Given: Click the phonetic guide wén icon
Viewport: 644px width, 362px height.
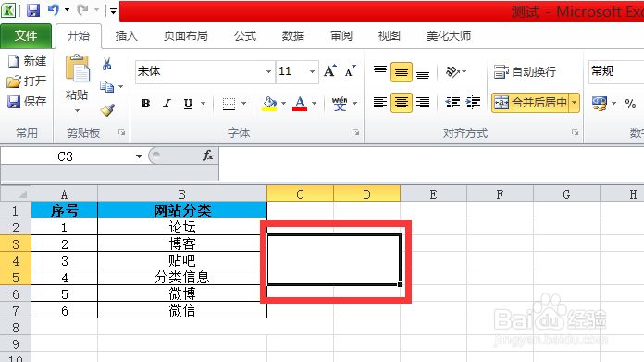Looking at the screenshot, I should tap(340, 104).
